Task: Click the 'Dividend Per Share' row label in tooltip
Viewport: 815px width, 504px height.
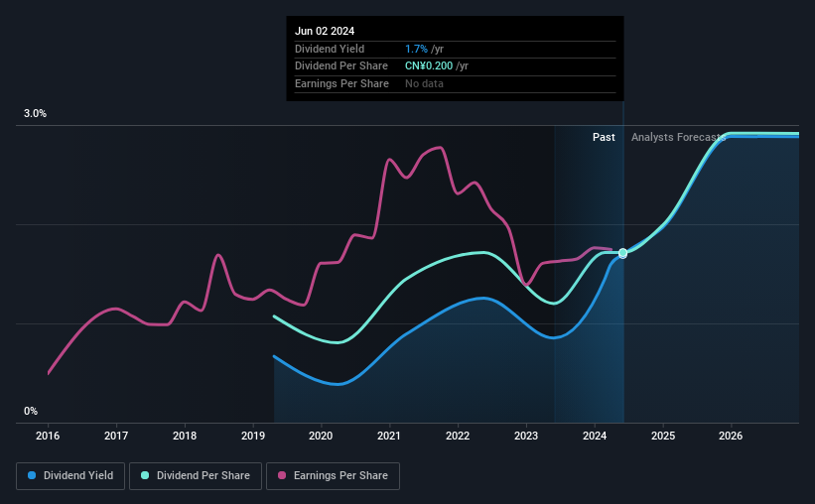Action: pyautogui.click(x=340, y=66)
